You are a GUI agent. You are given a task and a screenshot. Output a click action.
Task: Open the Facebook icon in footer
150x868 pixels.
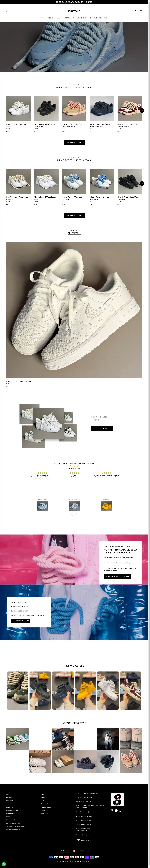tap(116, 810)
